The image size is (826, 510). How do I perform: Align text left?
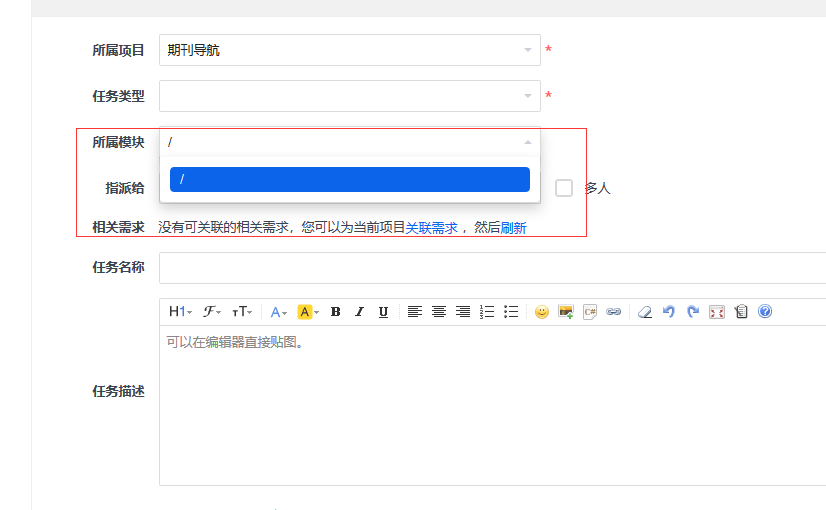tap(415, 312)
